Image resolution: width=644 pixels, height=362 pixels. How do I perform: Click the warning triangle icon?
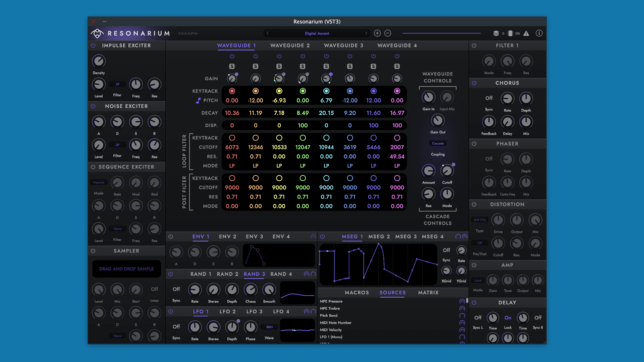526,33
